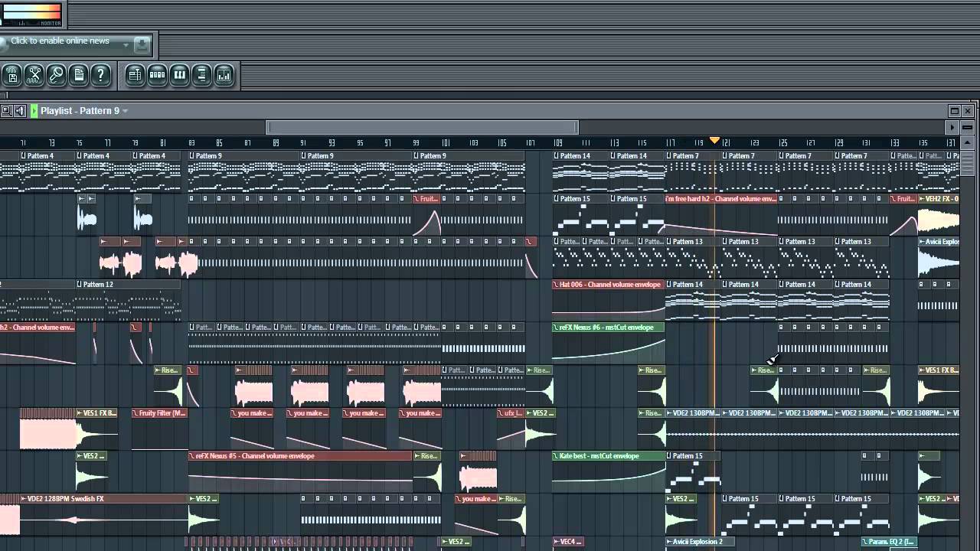Viewport: 980px width, 551px height.
Task: Toggle the browser view toolbar button
Action: pyautogui.click(x=201, y=74)
